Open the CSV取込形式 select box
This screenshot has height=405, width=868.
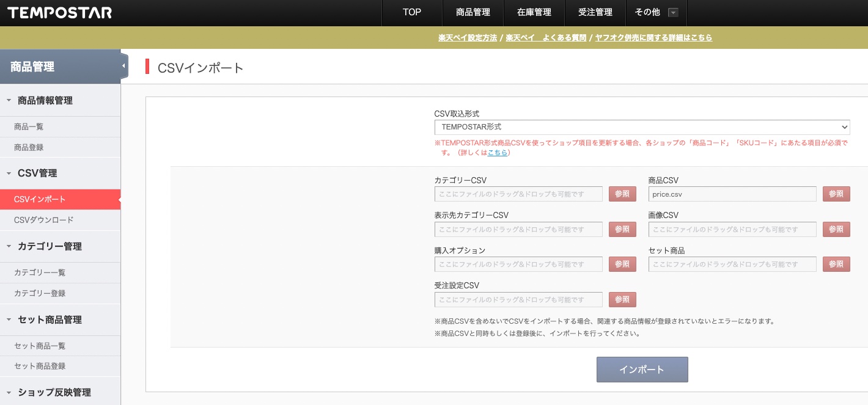(642, 127)
